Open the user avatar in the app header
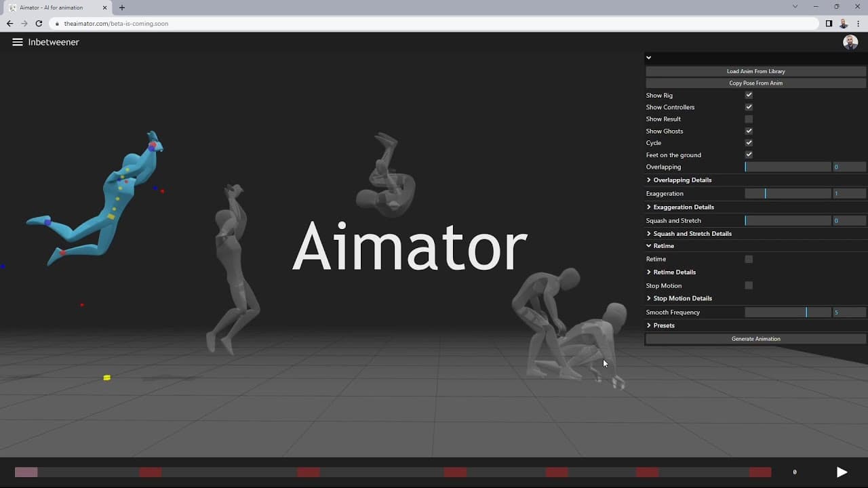The image size is (868, 488). 850,42
